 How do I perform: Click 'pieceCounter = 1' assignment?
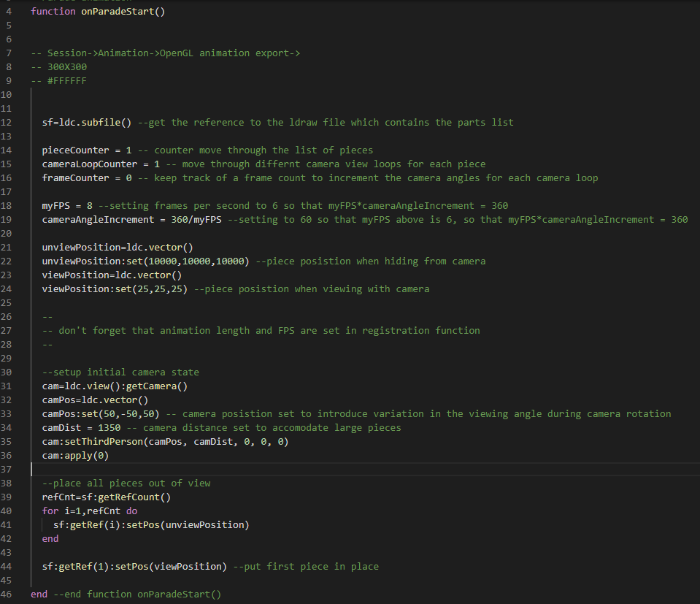[87, 150]
